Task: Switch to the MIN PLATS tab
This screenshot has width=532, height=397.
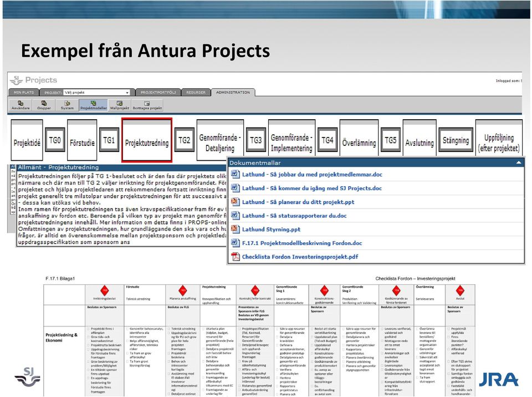Action: point(24,93)
